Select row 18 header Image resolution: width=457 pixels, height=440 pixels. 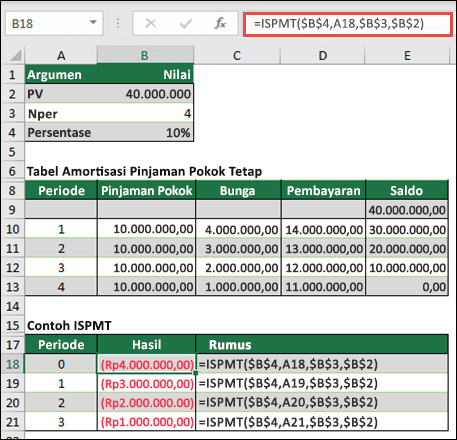coord(13,364)
